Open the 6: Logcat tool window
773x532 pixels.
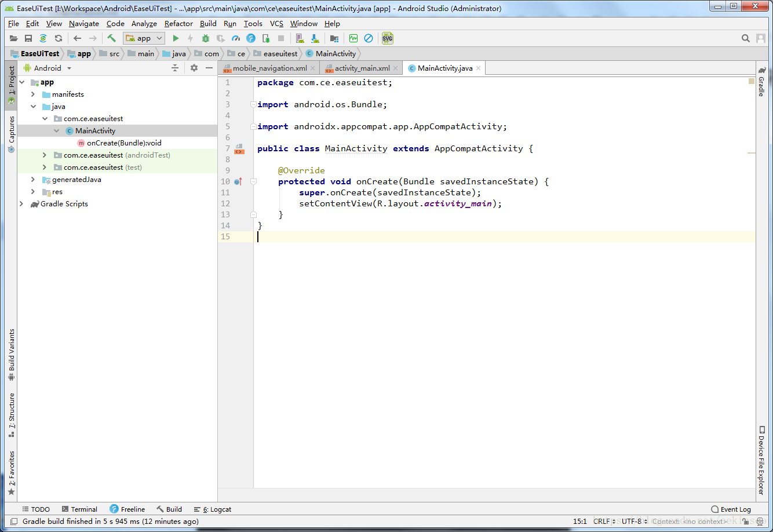(x=212, y=509)
